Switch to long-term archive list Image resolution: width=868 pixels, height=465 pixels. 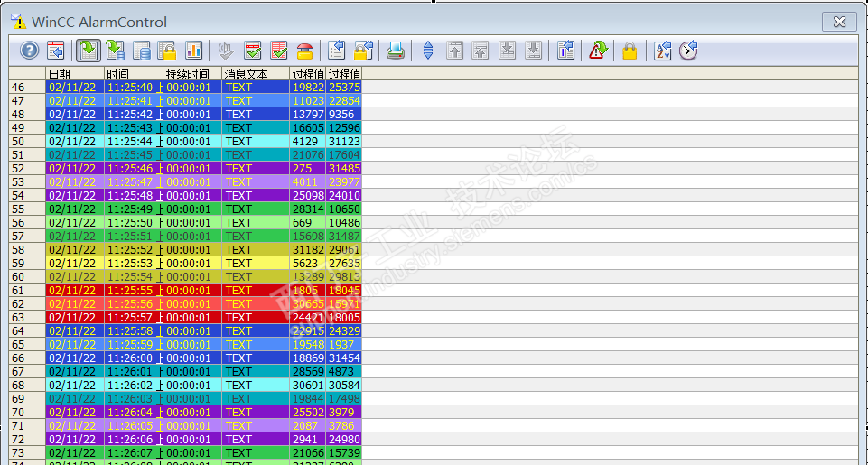(x=141, y=51)
